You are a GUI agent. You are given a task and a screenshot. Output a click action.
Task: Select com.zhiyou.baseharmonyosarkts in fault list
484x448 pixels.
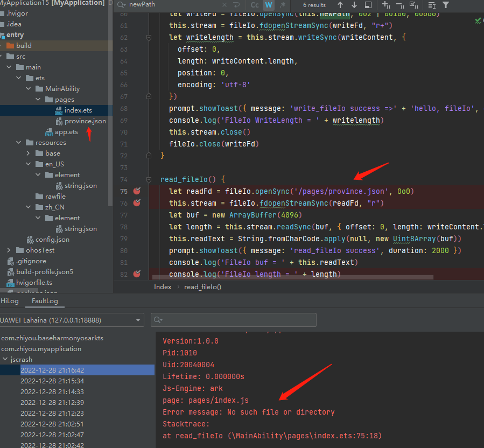tap(52, 338)
